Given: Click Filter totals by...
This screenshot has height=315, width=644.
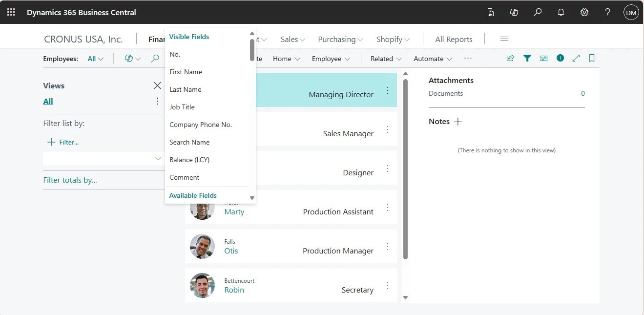Looking at the screenshot, I should coord(70,180).
